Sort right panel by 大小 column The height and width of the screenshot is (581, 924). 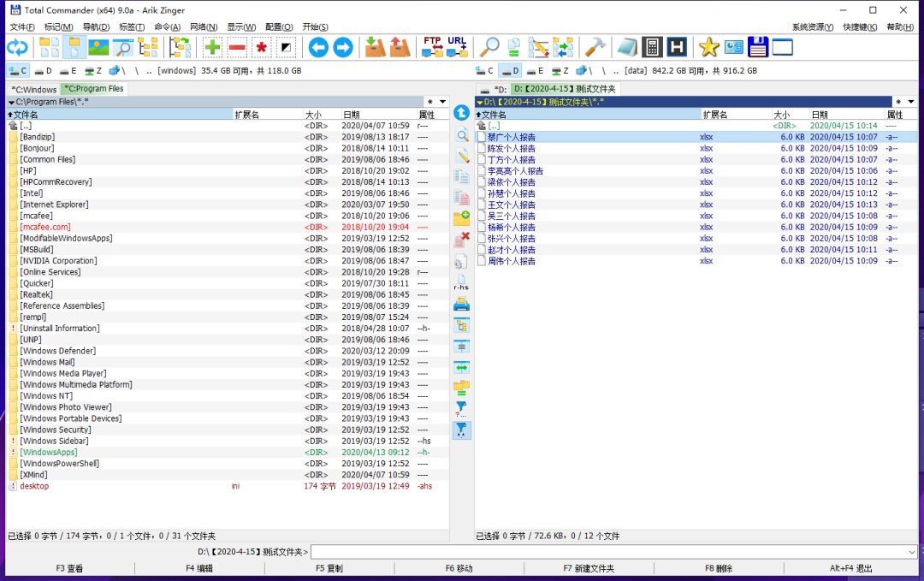[790, 115]
